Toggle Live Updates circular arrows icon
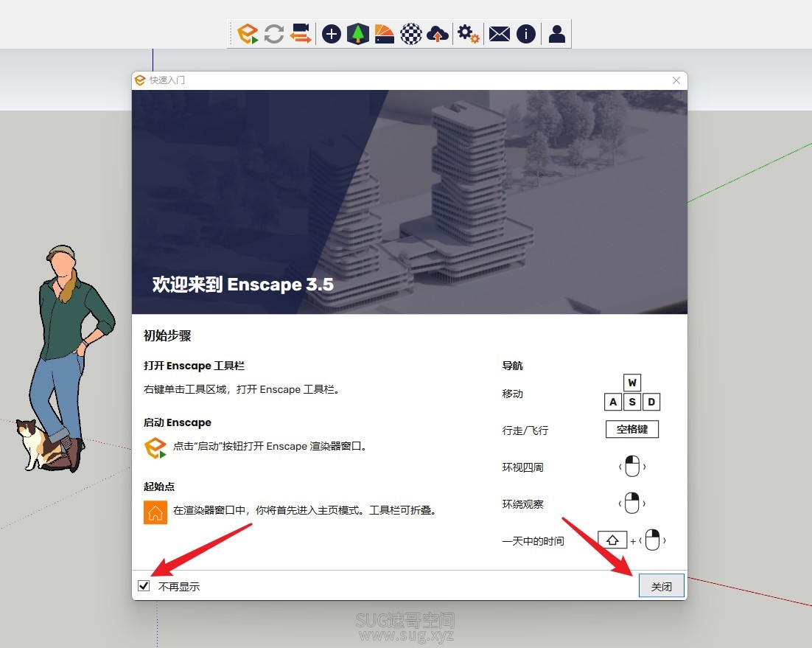 tap(274, 34)
